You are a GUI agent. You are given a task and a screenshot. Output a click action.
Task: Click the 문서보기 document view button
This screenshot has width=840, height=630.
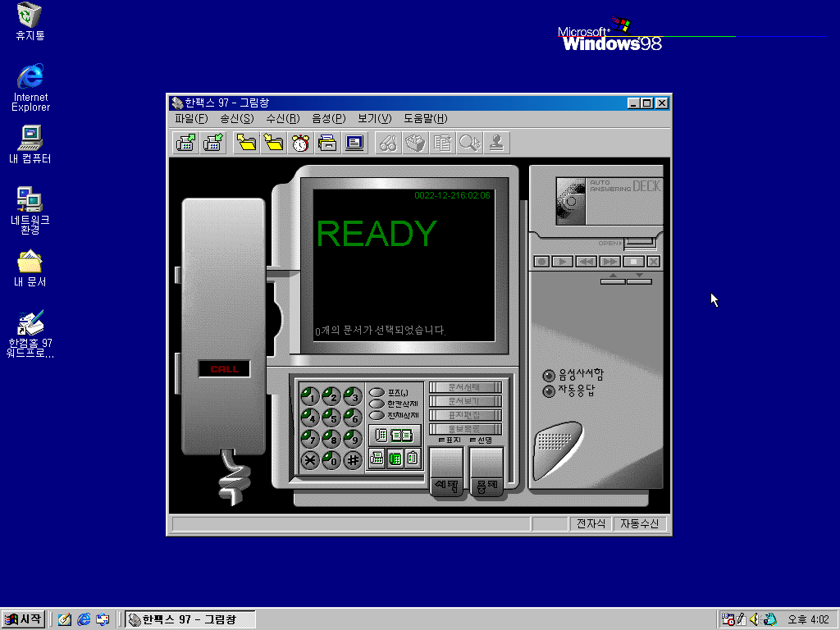pyautogui.click(x=465, y=400)
